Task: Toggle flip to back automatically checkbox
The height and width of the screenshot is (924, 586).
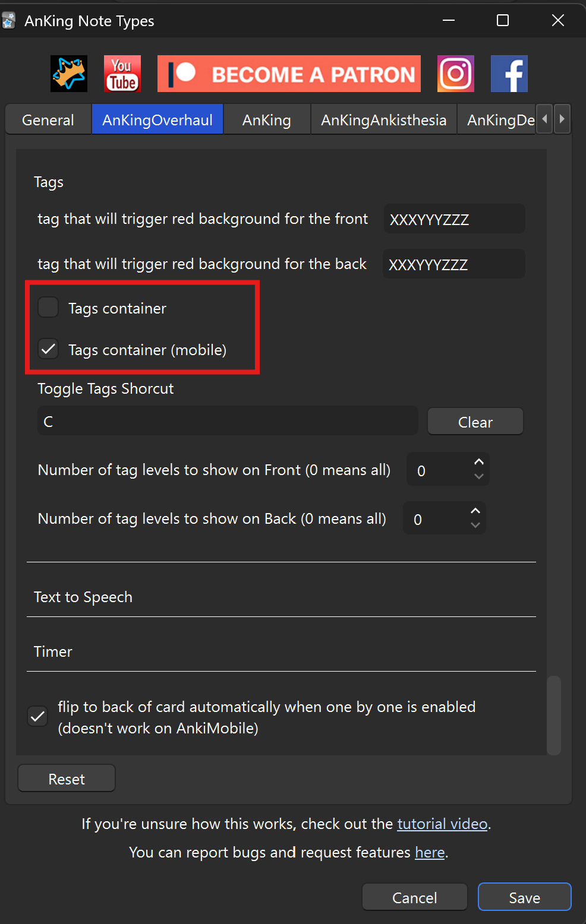Action: [x=38, y=717]
